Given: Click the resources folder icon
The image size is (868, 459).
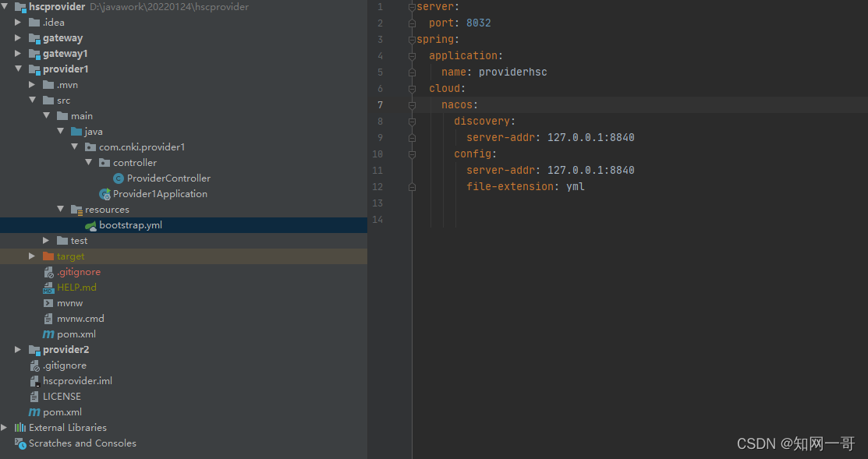Looking at the screenshot, I should [x=76, y=210].
